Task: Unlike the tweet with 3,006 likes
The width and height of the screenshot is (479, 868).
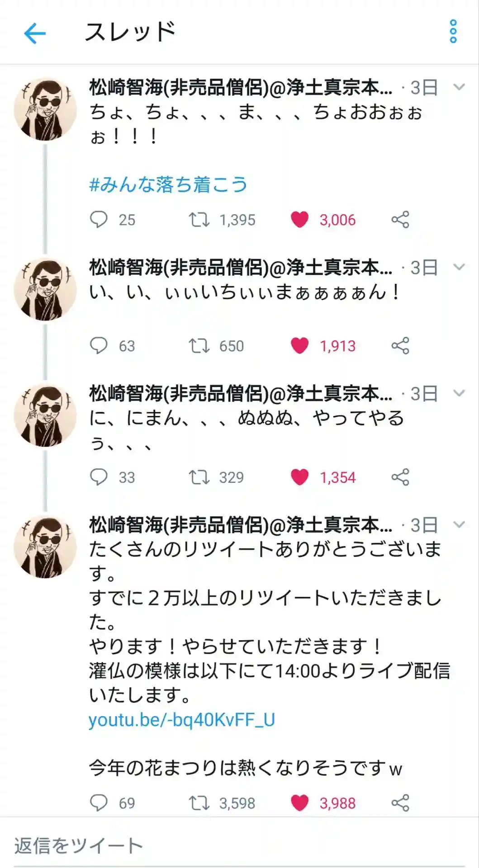Action: pyautogui.click(x=299, y=220)
